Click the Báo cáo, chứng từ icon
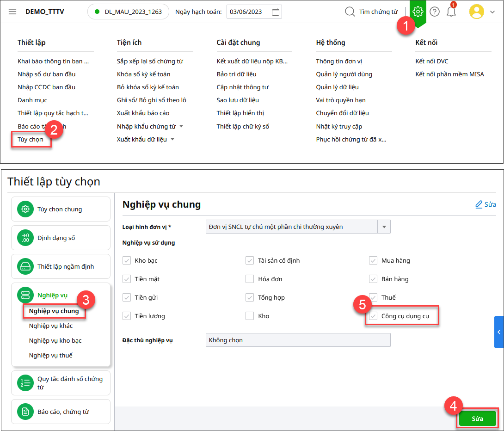The height and width of the screenshot is (431, 504). 25,412
